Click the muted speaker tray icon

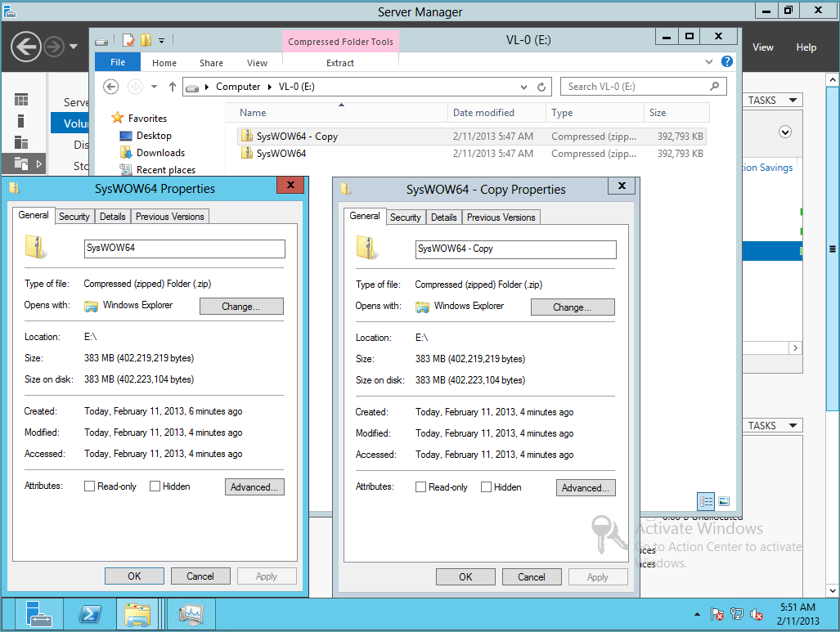click(x=757, y=614)
